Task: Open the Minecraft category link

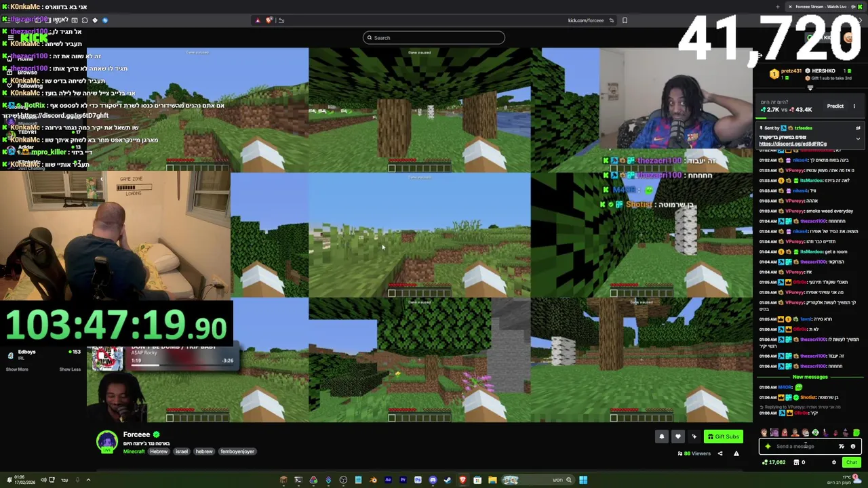Action: tap(134, 451)
